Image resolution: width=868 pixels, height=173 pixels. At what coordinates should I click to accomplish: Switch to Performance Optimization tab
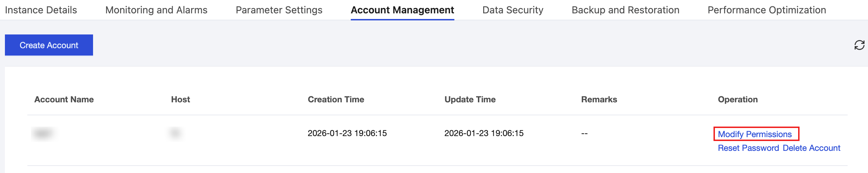(x=767, y=10)
